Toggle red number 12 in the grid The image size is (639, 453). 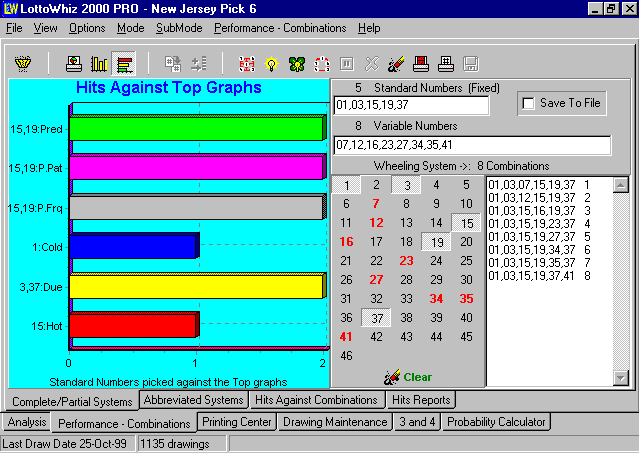(x=376, y=223)
